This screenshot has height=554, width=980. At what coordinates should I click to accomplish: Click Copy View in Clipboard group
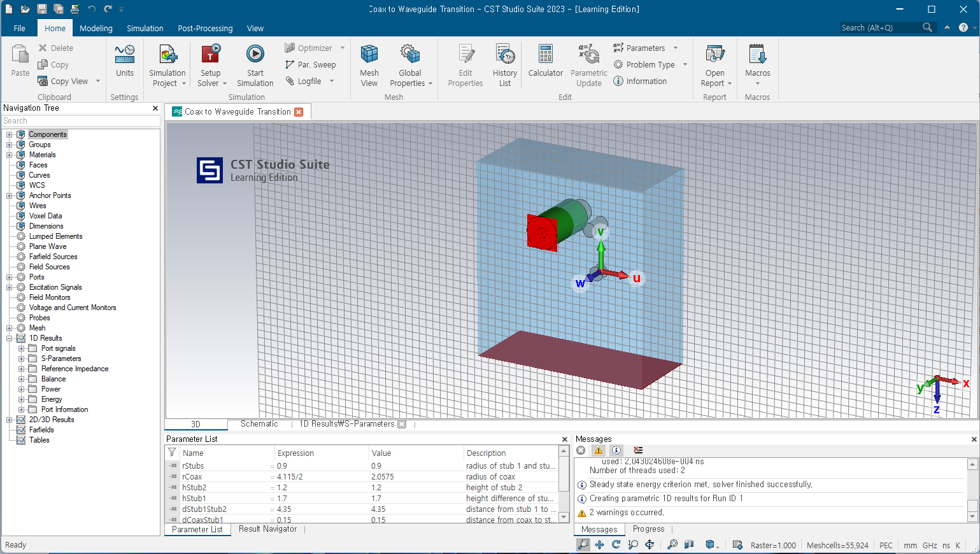coord(63,82)
